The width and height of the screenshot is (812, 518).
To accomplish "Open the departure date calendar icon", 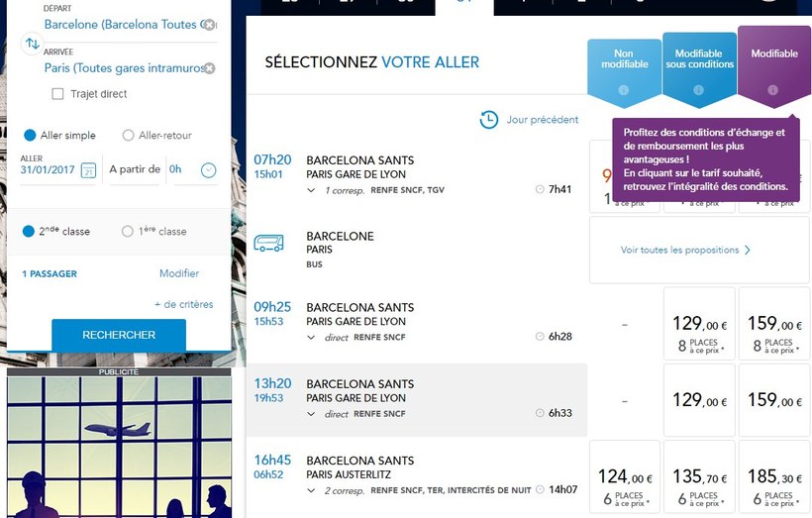I will click(x=88, y=170).
